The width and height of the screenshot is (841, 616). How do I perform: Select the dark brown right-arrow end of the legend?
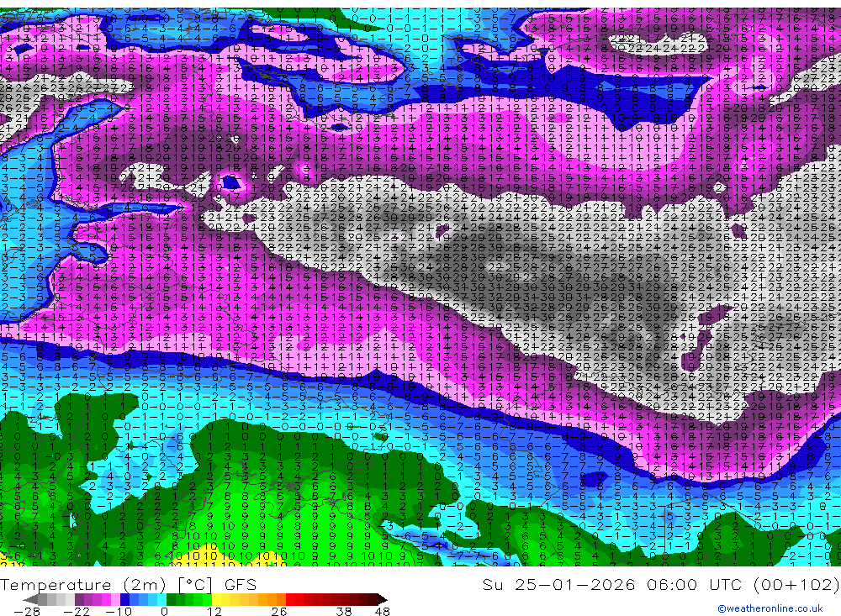tap(382, 599)
